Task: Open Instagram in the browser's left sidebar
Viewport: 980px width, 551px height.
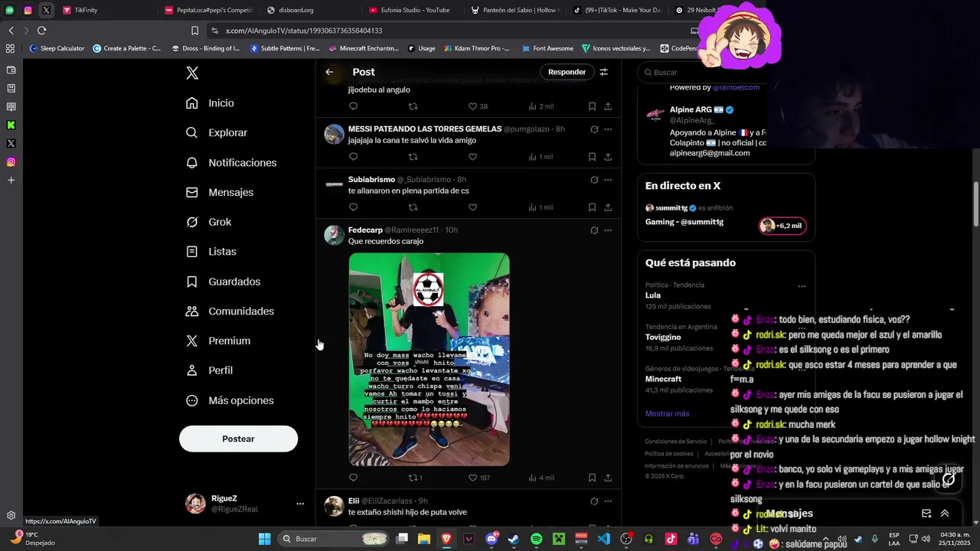Action: (11, 162)
